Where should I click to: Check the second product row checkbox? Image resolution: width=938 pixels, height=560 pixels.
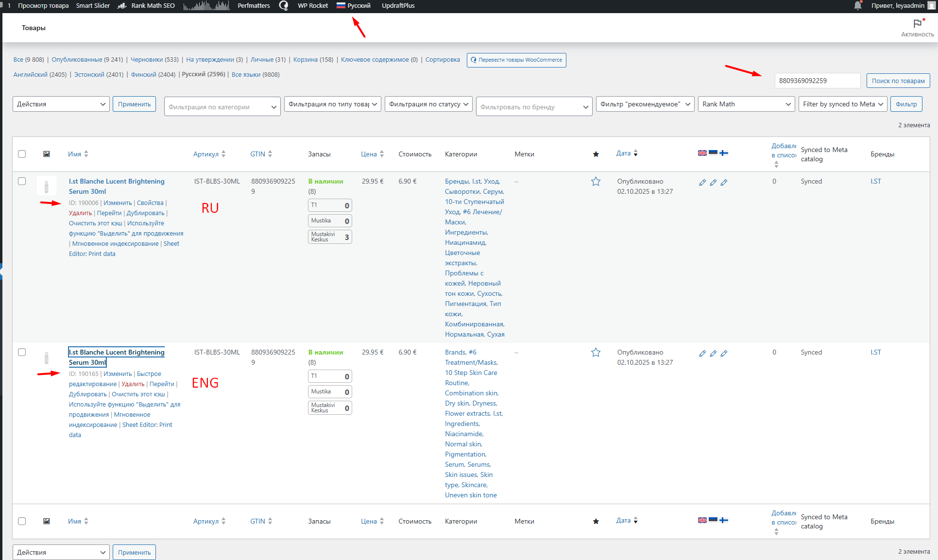[x=22, y=352]
